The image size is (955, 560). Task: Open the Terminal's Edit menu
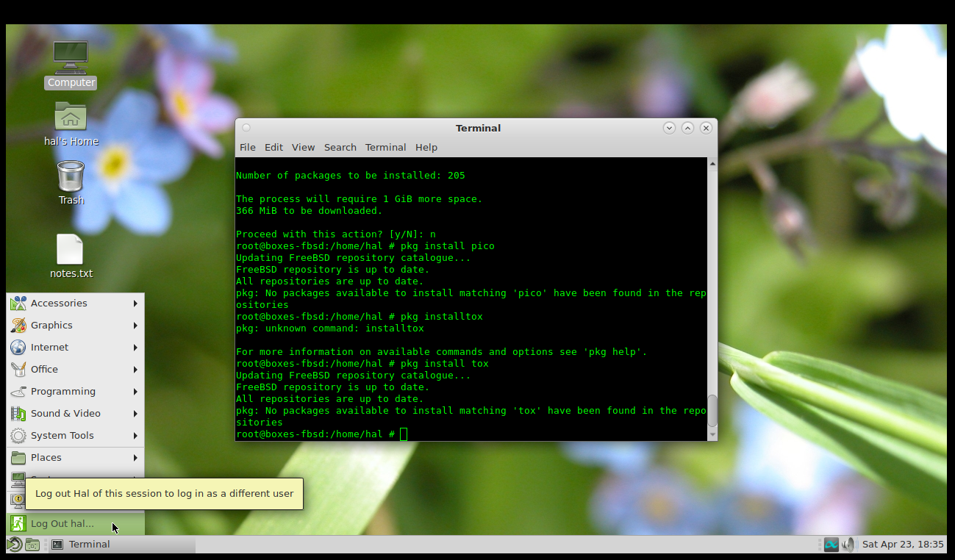273,148
